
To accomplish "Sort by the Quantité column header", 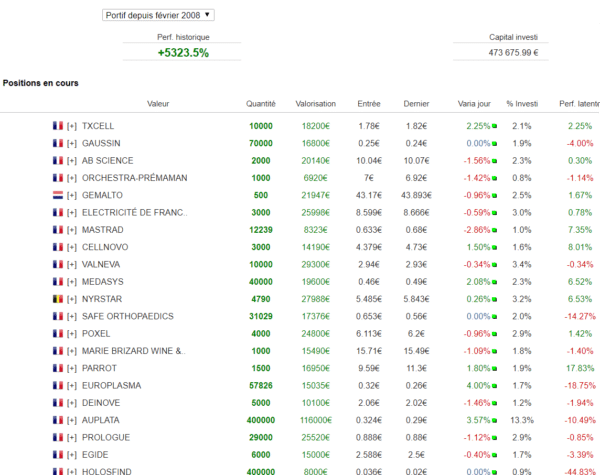I will pos(261,104).
